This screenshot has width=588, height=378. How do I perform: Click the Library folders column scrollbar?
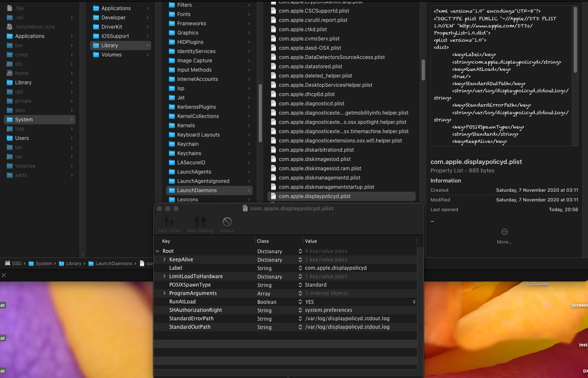(260, 113)
